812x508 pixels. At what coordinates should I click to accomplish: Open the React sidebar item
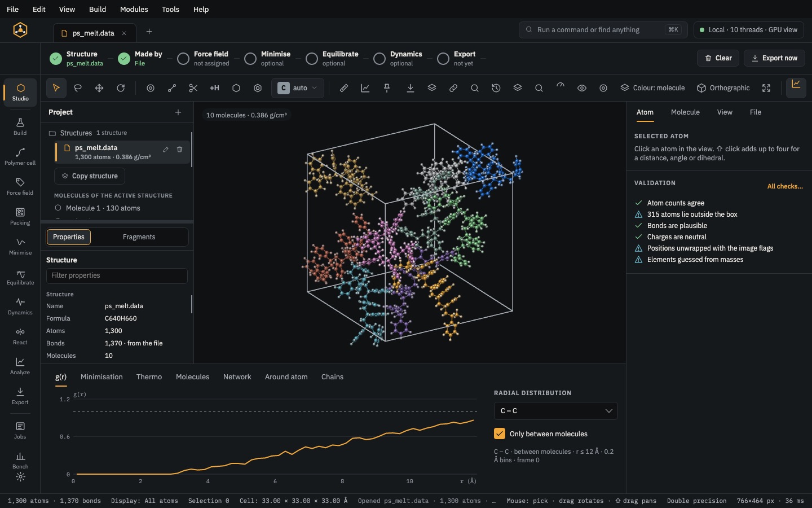tap(20, 336)
